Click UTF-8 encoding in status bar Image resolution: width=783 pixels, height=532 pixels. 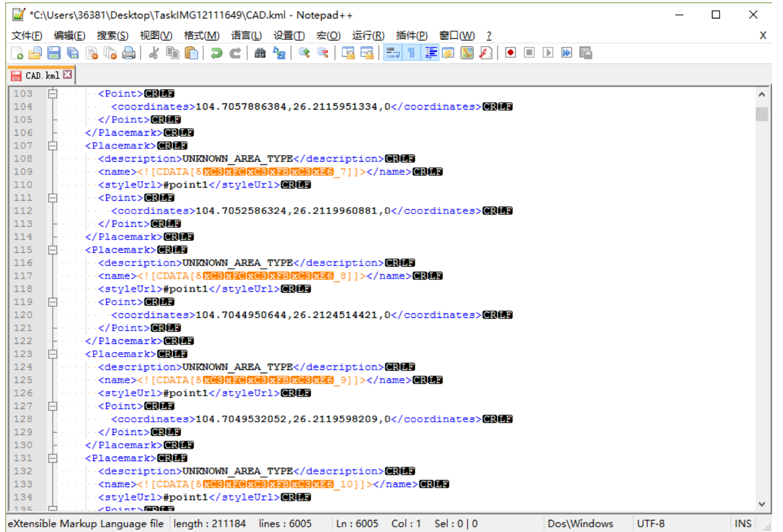[651, 523]
